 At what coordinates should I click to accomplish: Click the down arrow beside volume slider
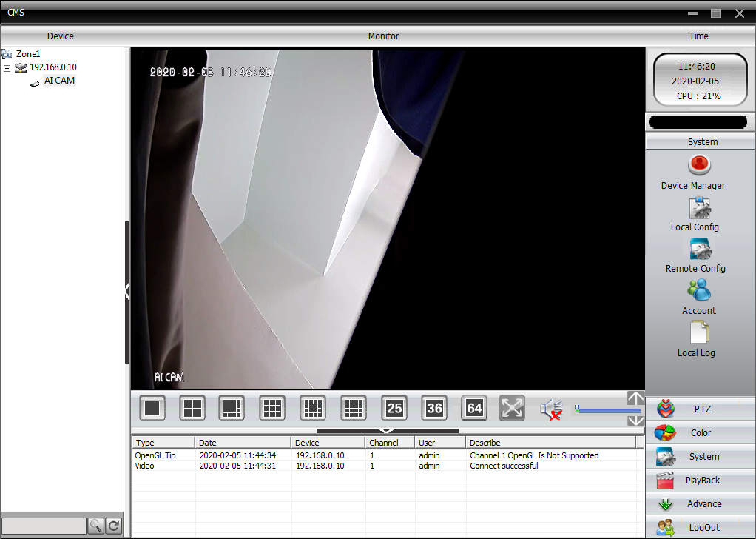(635, 421)
